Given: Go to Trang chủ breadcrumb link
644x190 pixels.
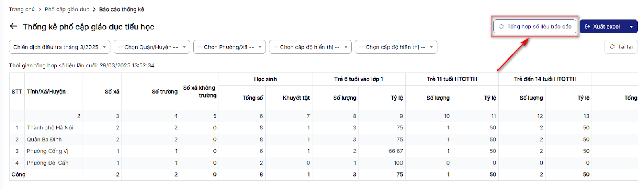Looking at the screenshot, I should (22, 9).
